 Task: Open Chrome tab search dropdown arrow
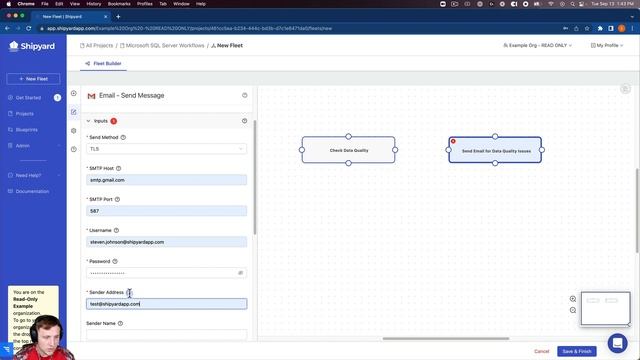click(633, 17)
